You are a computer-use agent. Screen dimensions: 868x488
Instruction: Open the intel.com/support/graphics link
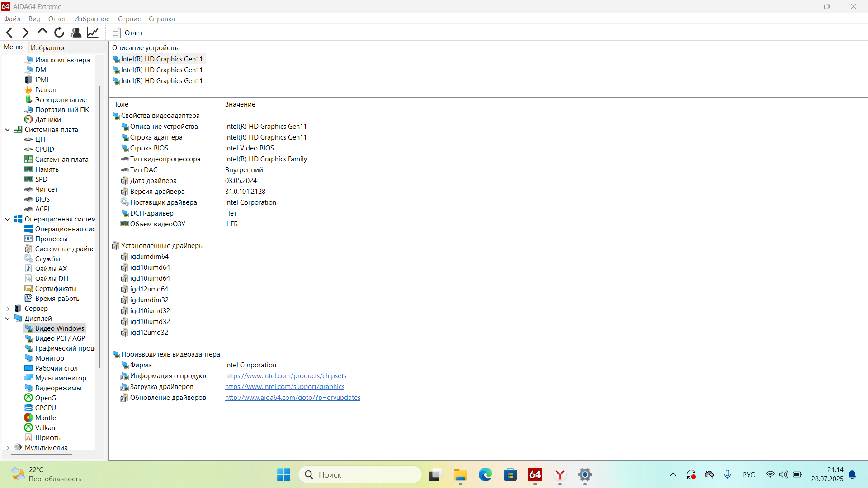(285, 387)
